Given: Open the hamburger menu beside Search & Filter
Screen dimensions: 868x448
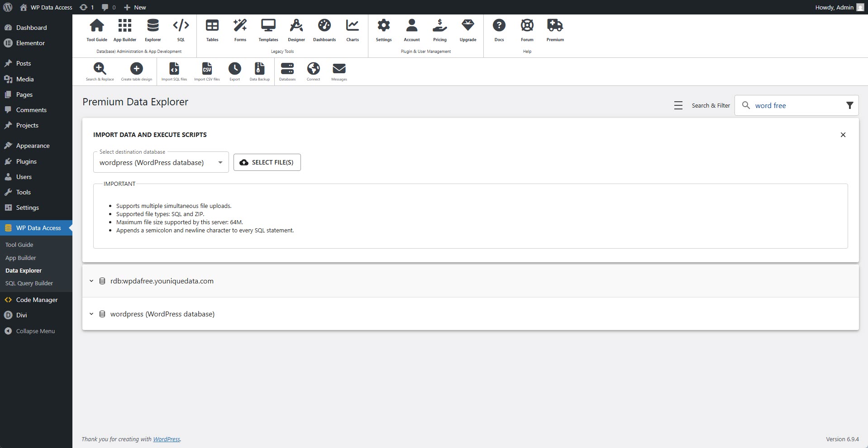Looking at the screenshot, I should pos(678,105).
